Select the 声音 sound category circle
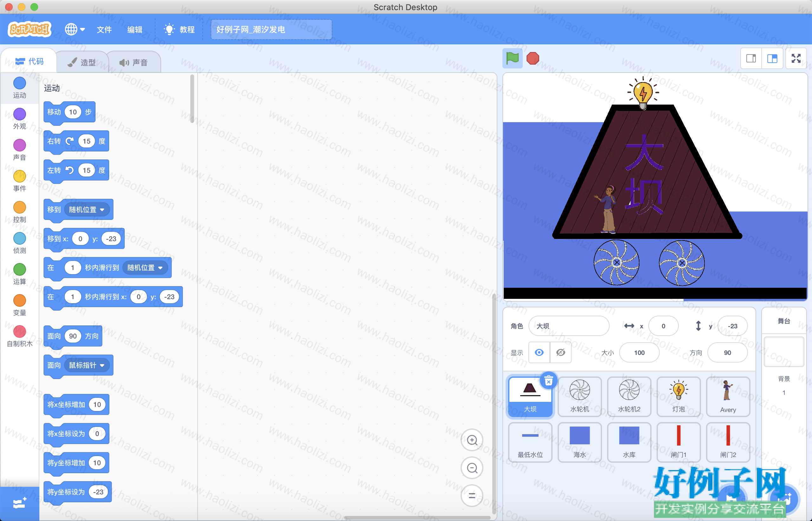Screen dimensions: 812x521 (20, 145)
